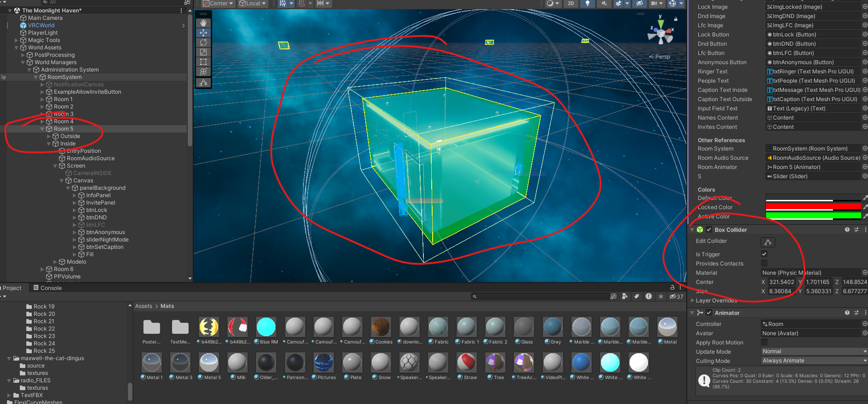Click the Edit Collider button icon
This screenshot has height=404, width=868.
click(x=767, y=242)
